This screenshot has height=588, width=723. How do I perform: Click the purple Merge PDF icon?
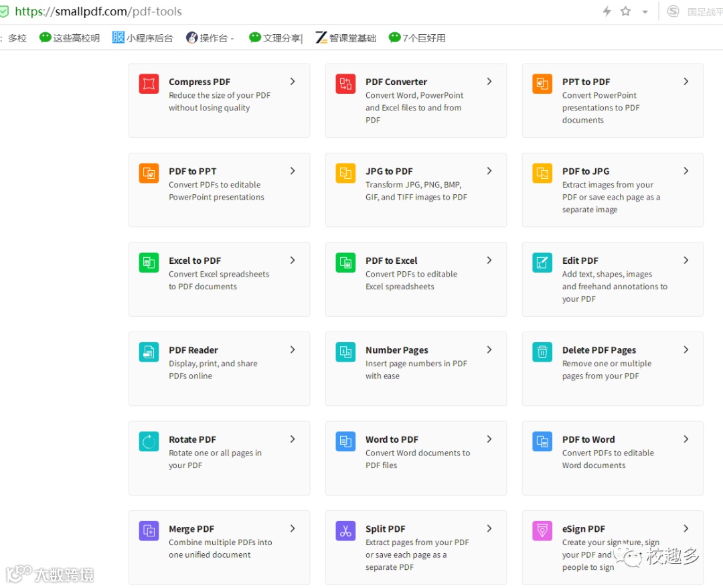149,531
